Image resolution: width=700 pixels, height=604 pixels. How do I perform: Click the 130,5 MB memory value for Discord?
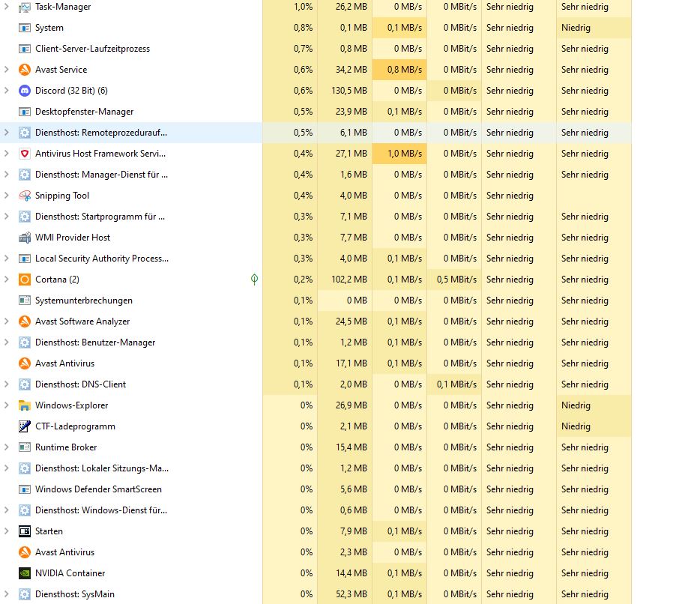coord(349,91)
